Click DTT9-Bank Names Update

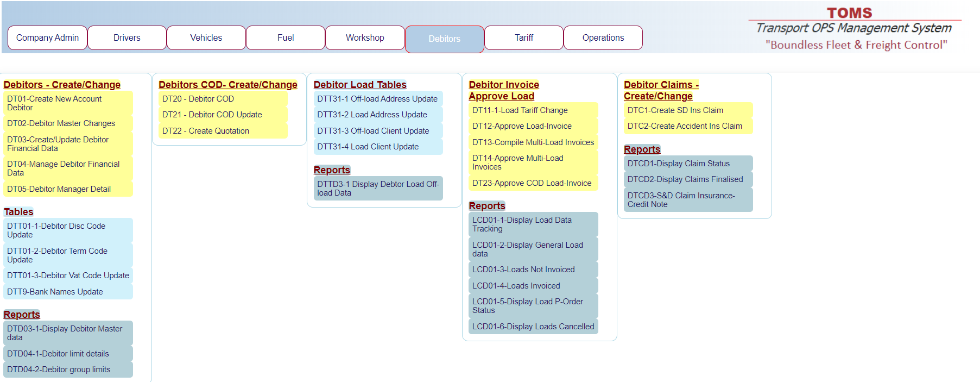click(55, 292)
